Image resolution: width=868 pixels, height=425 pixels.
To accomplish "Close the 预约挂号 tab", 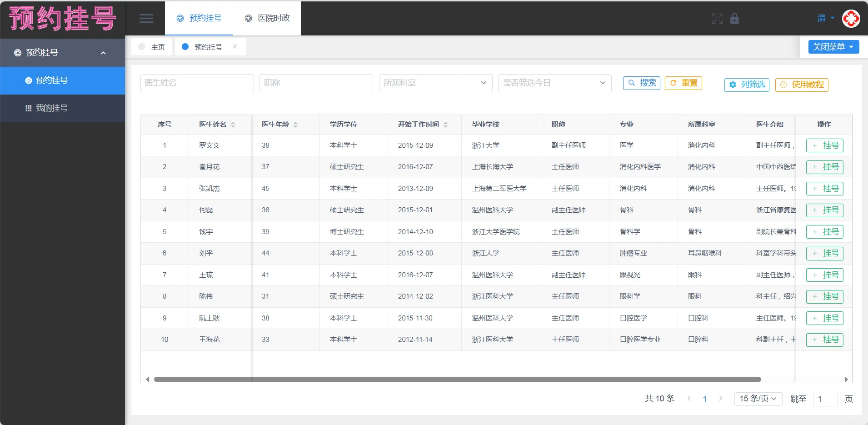I will click(x=235, y=46).
